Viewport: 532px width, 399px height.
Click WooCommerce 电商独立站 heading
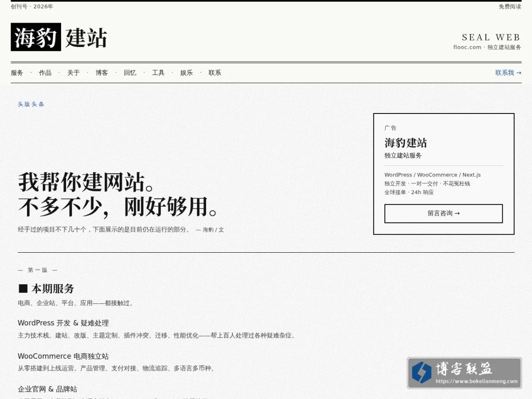click(63, 356)
